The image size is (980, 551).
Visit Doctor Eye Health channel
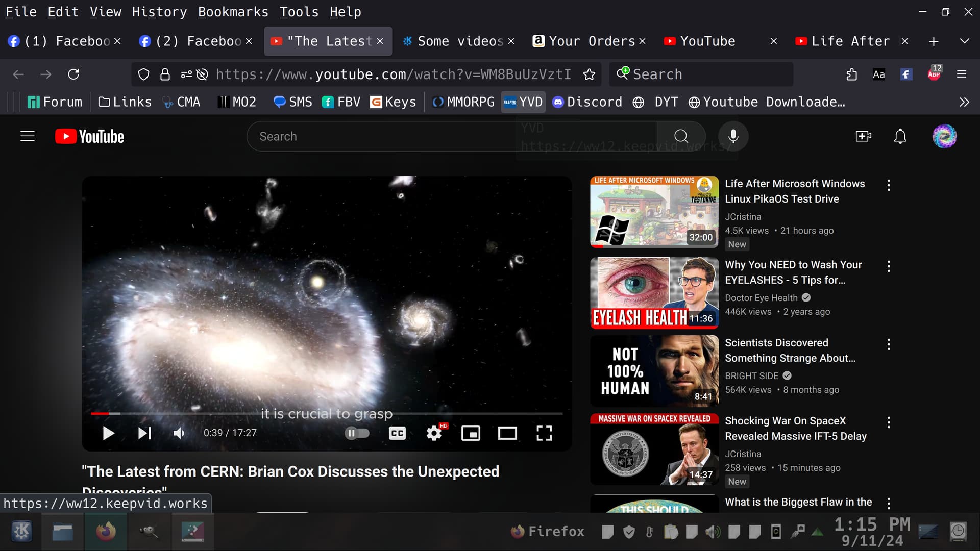coord(761,298)
